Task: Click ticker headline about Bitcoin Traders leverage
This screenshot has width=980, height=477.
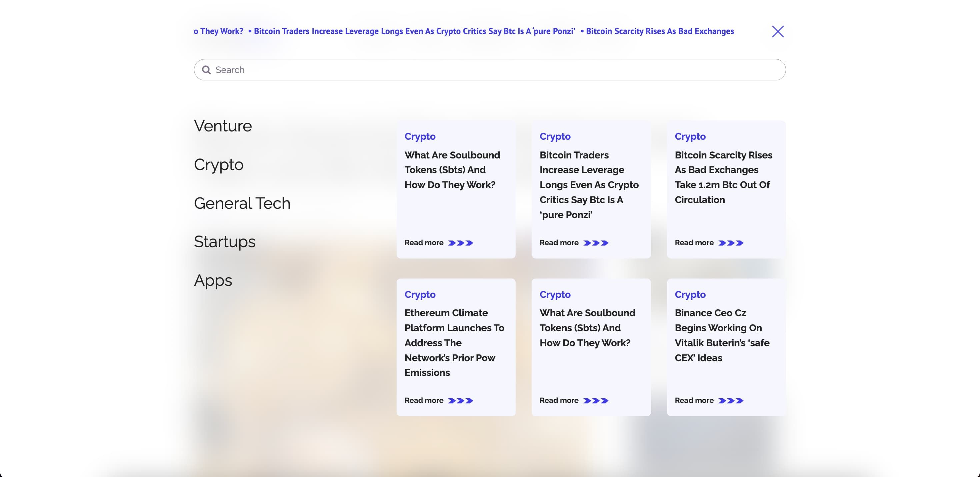Action: point(414,31)
